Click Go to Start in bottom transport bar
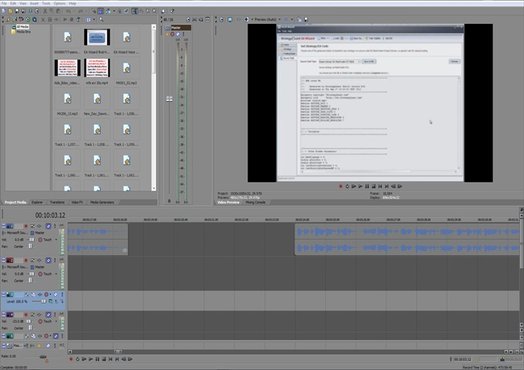The image size is (524, 370). tap(111, 359)
